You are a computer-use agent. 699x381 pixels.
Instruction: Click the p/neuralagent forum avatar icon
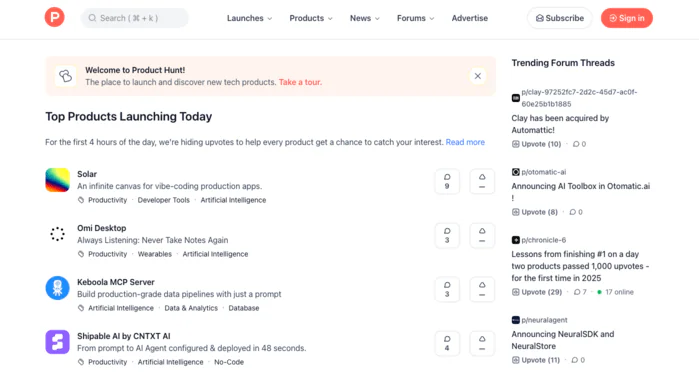[516, 320]
